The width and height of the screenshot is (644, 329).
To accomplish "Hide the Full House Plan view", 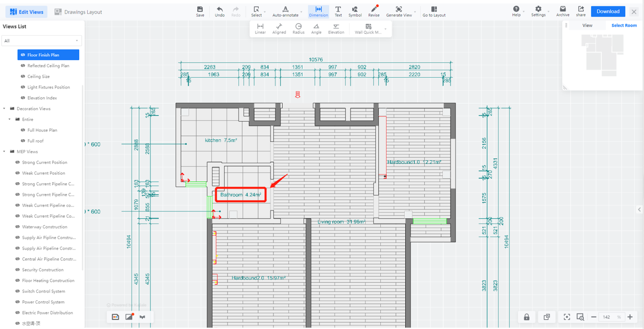I will pos(23,130).
